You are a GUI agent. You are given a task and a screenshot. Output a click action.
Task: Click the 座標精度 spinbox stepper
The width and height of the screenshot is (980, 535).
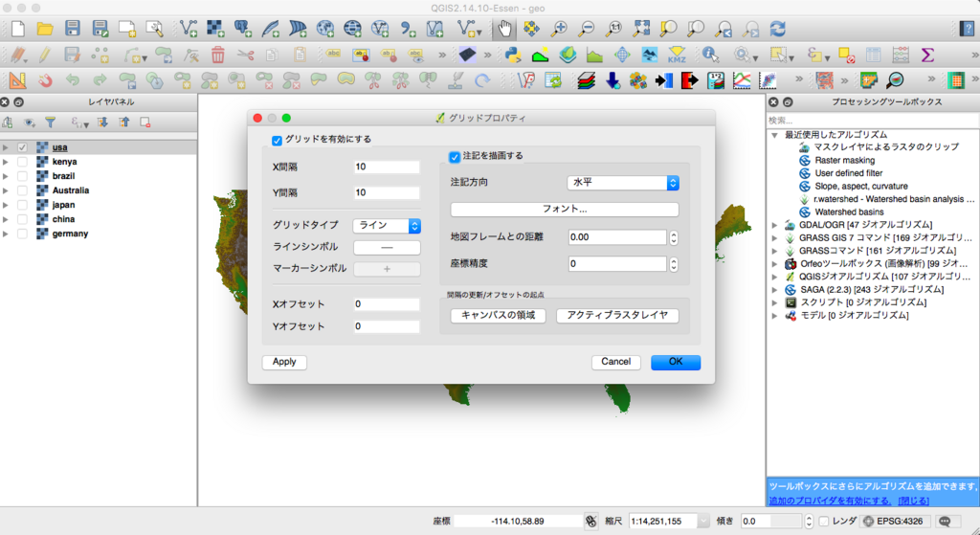pyautogui.click(x=673, y=264)
